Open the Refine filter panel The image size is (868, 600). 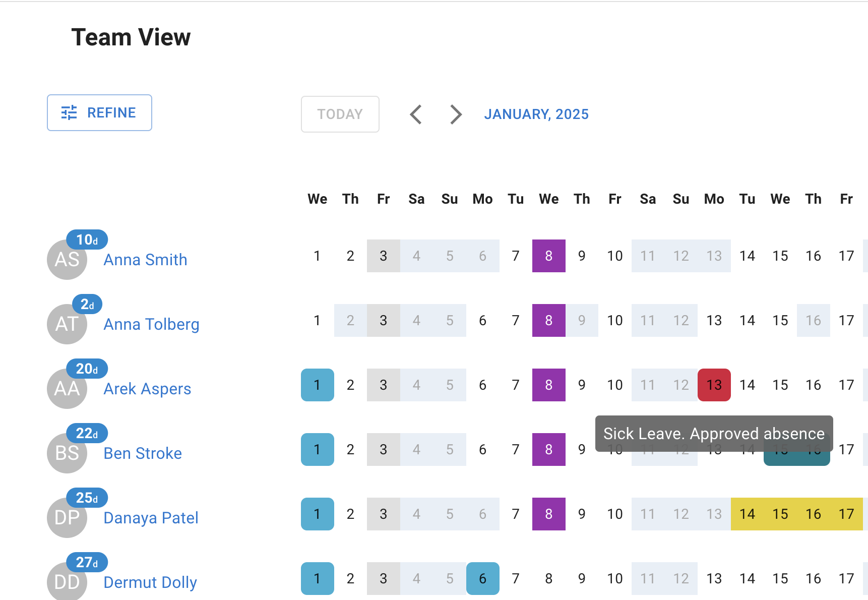(x=99, y=112)
